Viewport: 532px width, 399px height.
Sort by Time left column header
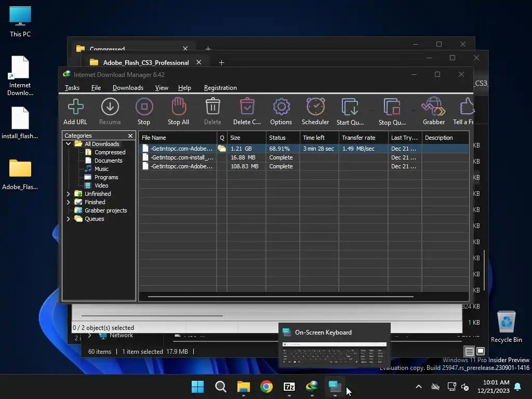320,138
